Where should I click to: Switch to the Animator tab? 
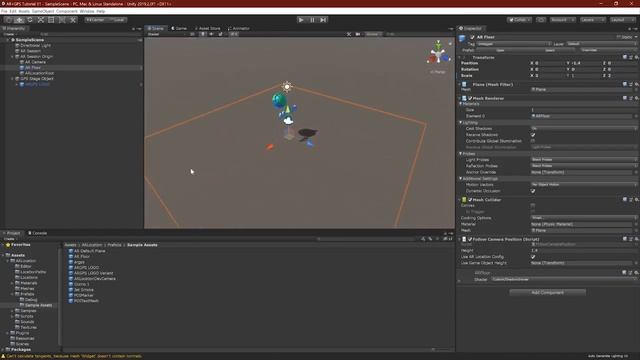point(239,29)
